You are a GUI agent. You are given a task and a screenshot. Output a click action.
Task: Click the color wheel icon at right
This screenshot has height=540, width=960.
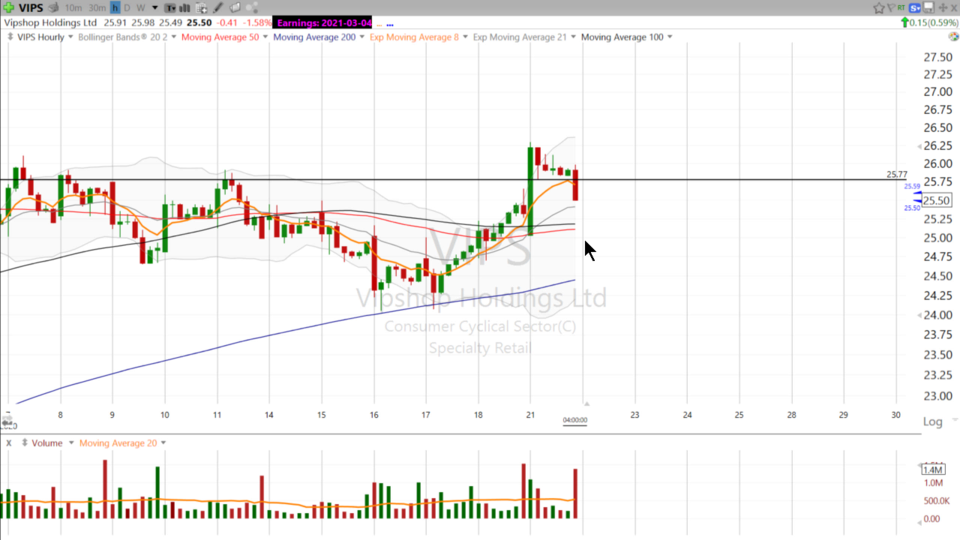[953, 37]
